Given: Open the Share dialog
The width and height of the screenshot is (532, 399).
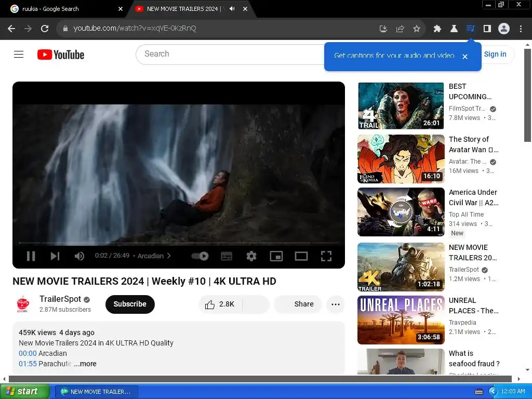Looking at the screenshot, I should click(298, 304).
